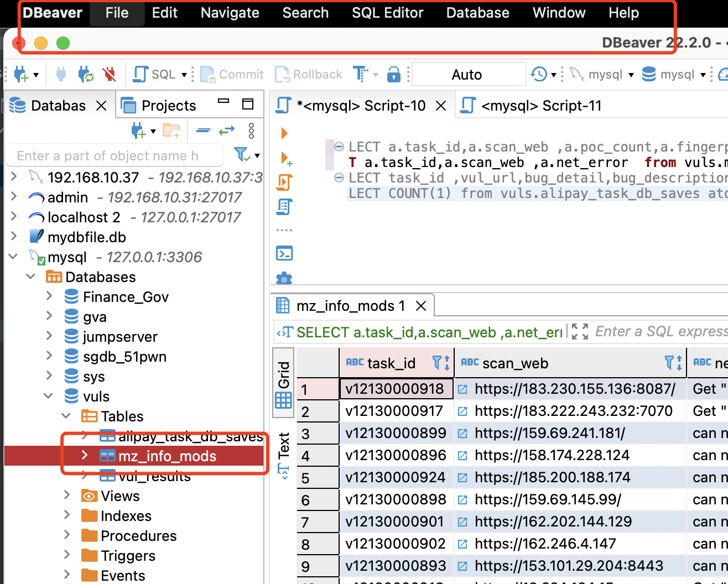
Task: Open the transaction log history icon
Action: [x=539, y=74]
